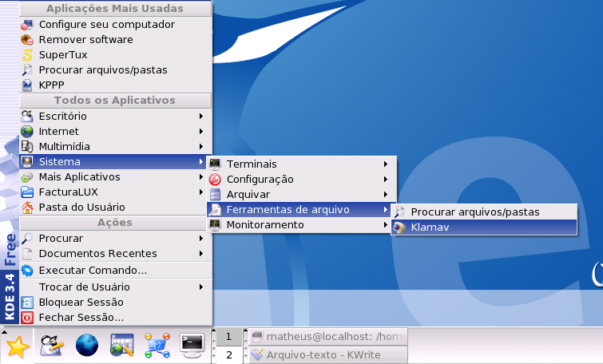Activate the Arquivo-texto KWrite taskbar window

[327, 355]
